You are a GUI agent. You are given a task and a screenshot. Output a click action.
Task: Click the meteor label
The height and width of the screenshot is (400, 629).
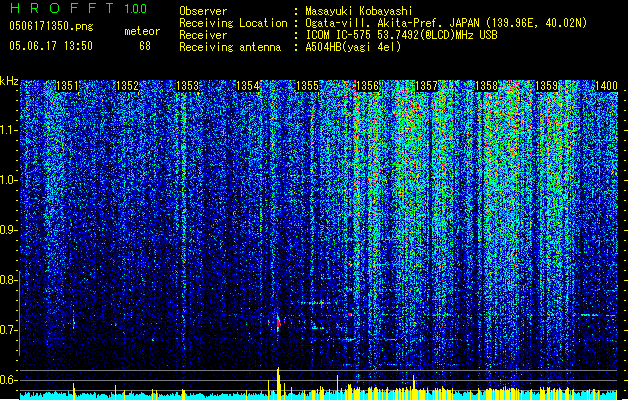tap(142, 31)
